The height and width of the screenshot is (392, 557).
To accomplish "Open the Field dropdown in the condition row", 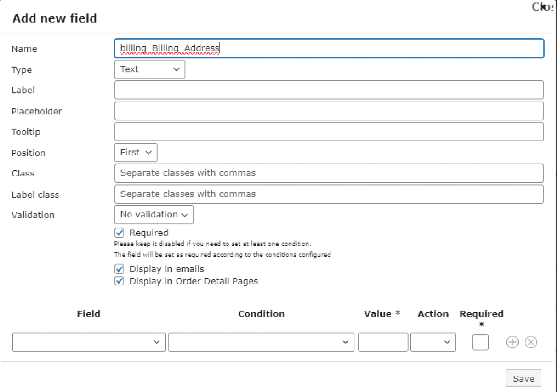I will 88,342.
